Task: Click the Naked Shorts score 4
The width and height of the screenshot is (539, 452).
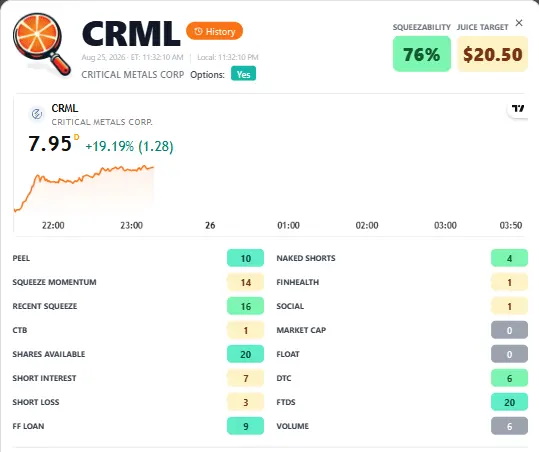Action: coord(509,258)
